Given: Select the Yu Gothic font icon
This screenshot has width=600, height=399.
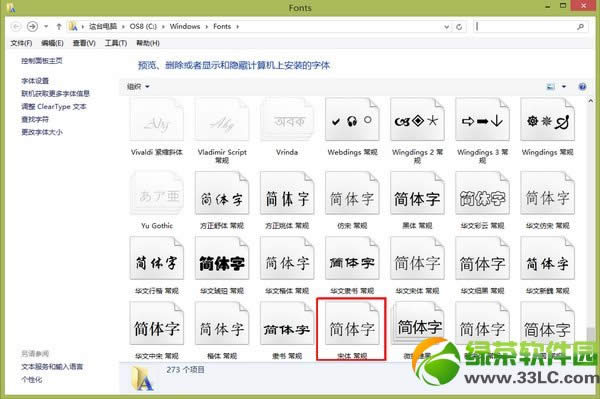Looking at the screenshot, I should (x=157, y=193).
